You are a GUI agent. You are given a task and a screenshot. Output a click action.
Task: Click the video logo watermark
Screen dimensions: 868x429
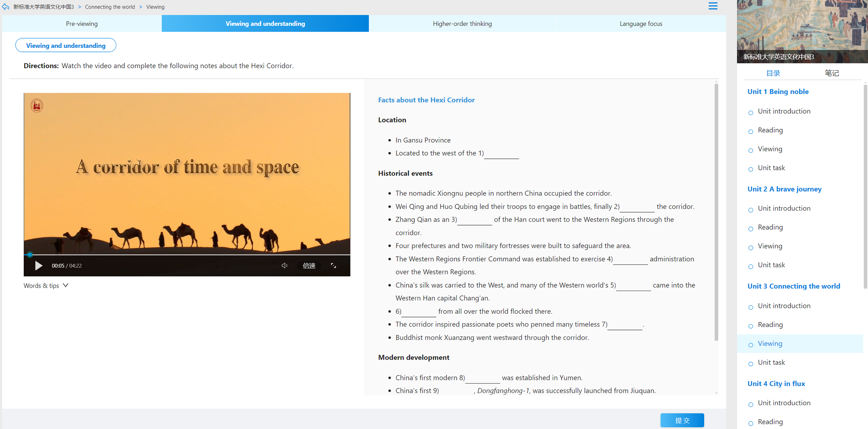coord(37,105)
